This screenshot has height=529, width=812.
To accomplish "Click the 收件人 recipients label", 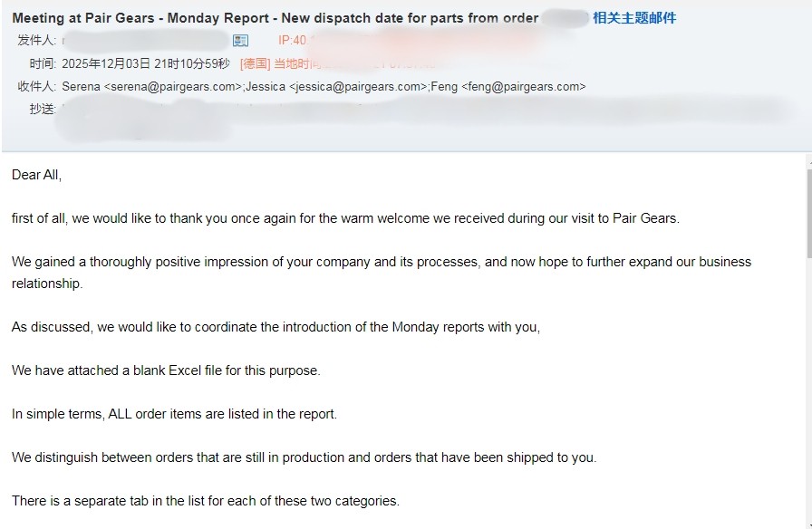I will point(37,87).
